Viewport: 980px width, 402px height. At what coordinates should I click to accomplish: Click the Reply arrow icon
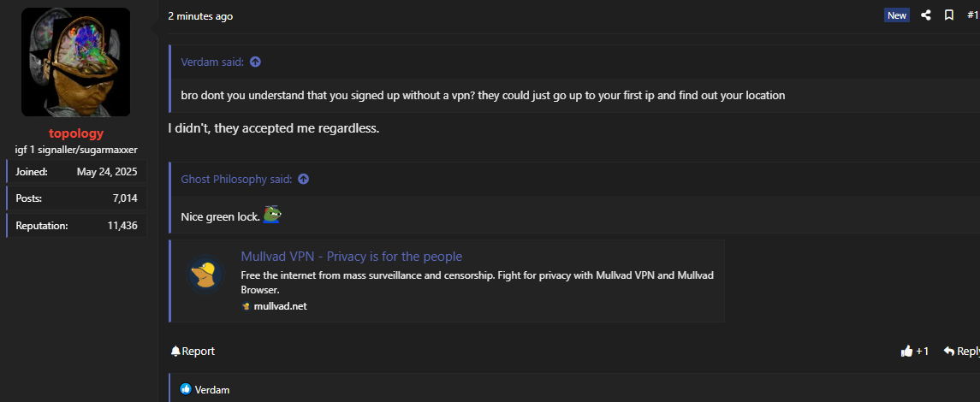pos(948,351)
